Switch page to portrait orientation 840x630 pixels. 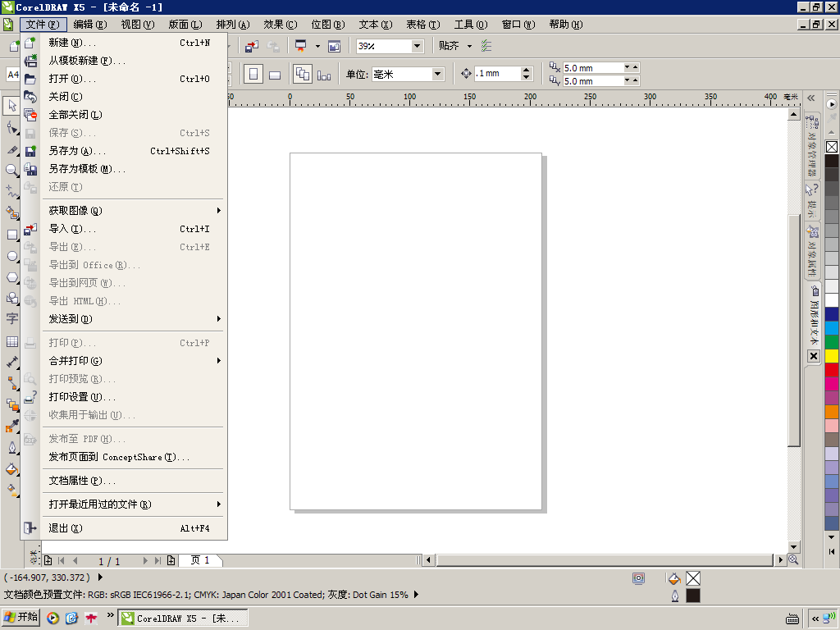pos(253,74)
